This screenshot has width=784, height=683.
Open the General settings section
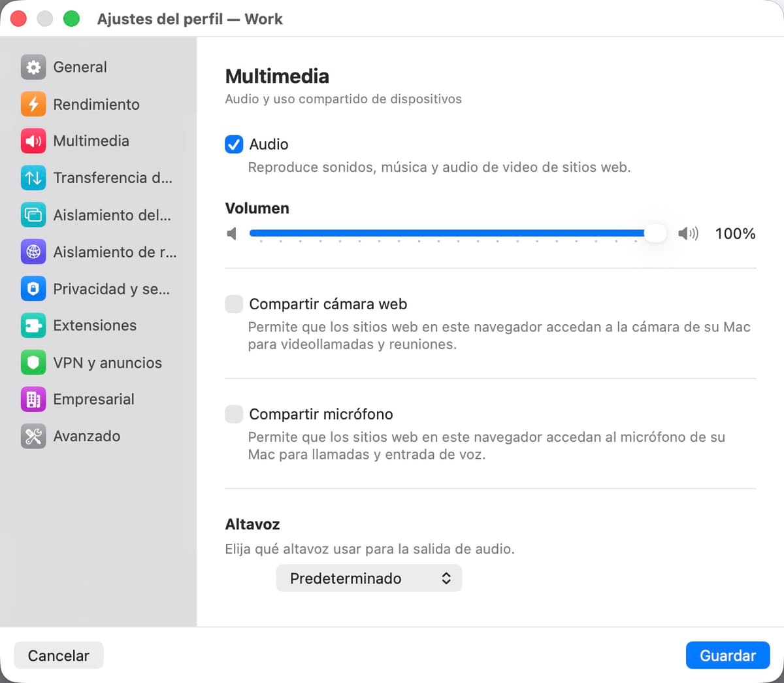pos(99,67)
